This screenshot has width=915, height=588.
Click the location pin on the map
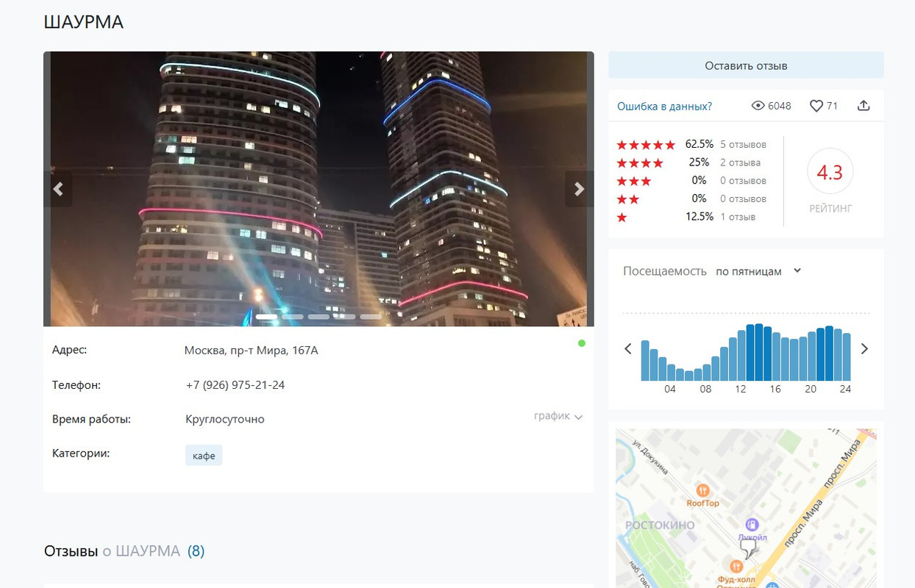[748, 548]
